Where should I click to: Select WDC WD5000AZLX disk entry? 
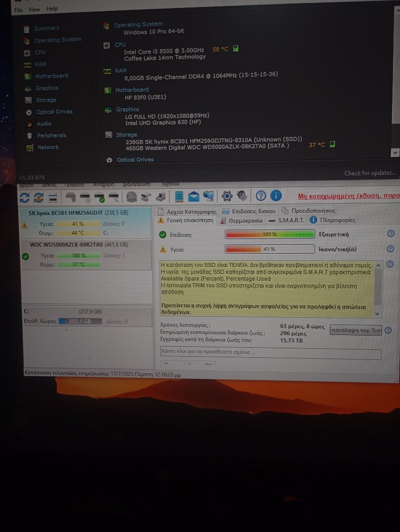(x=86, y=255)
